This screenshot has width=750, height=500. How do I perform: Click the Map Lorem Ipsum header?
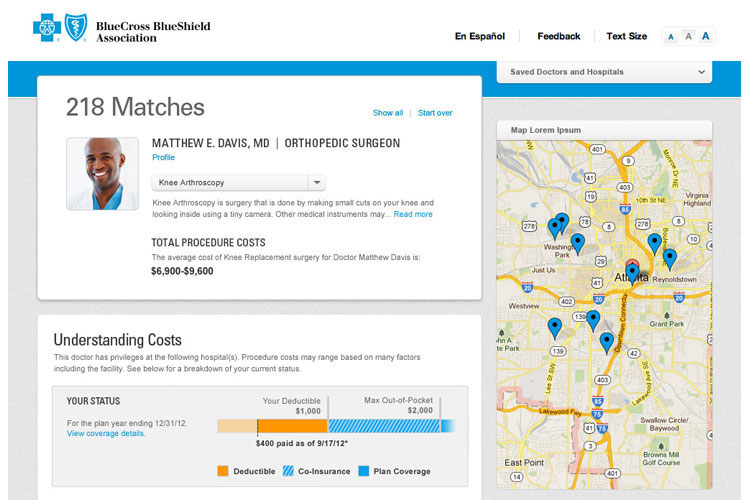[604, 130]
